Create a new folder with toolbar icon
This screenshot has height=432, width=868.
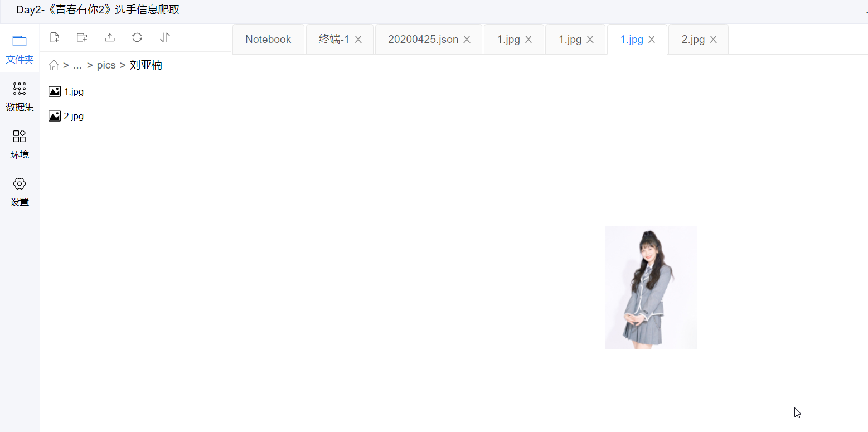[x=82, y=37]
